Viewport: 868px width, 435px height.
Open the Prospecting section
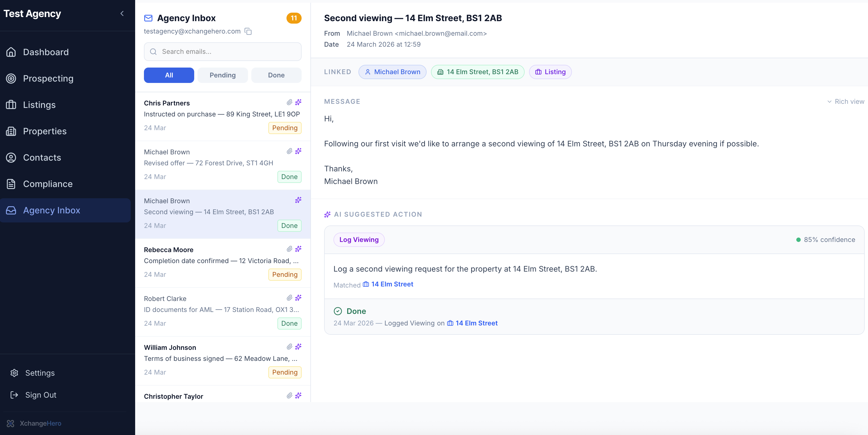[48, 78]
